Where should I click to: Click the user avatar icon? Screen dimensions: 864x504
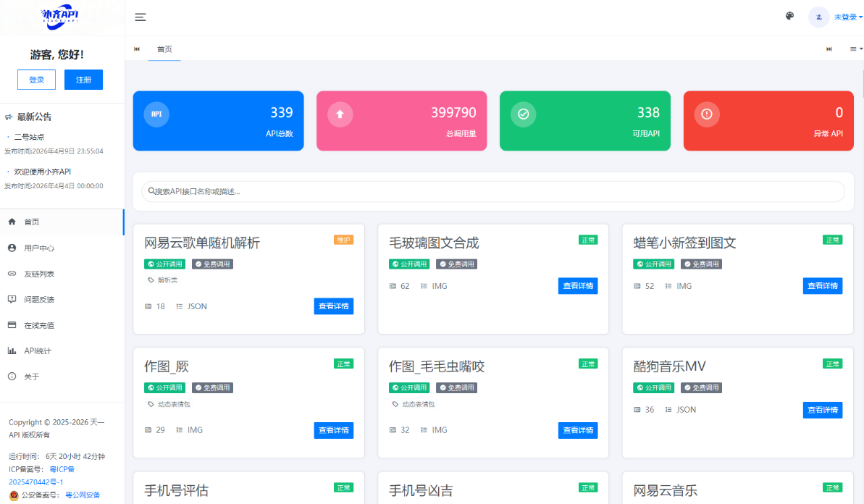819,17
